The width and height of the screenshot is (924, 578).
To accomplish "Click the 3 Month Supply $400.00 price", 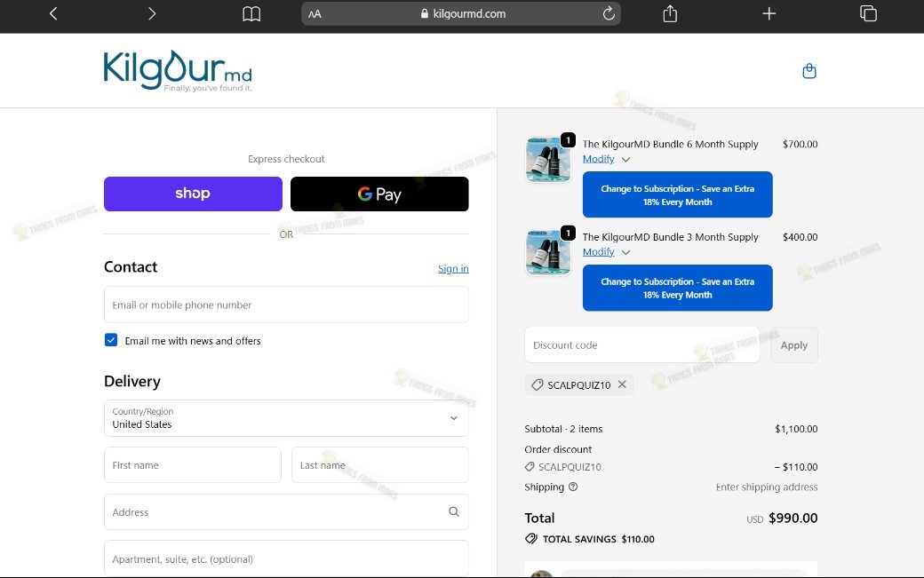I will pyautogui.click(x=801, y=237).
